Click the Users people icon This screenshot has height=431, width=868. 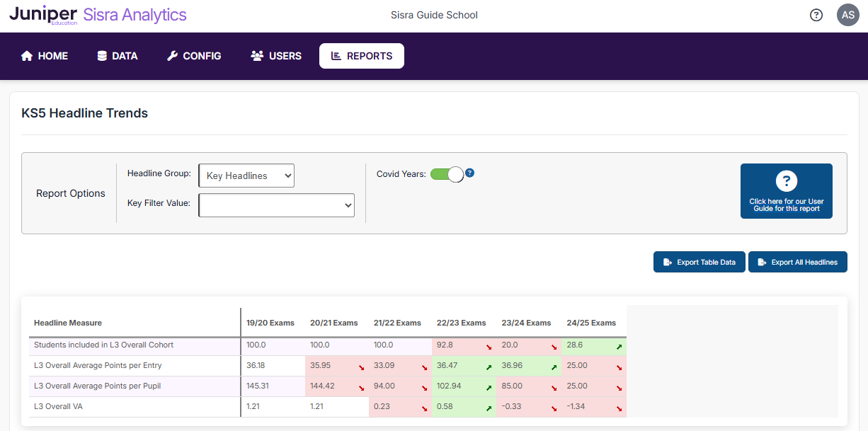256,55
